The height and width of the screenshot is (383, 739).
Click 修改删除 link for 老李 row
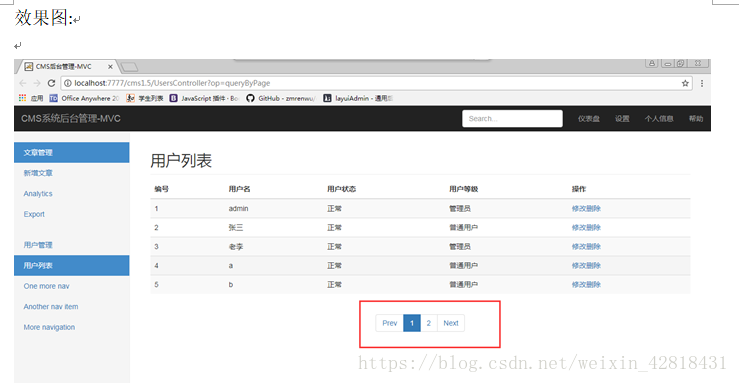(586, 246)
